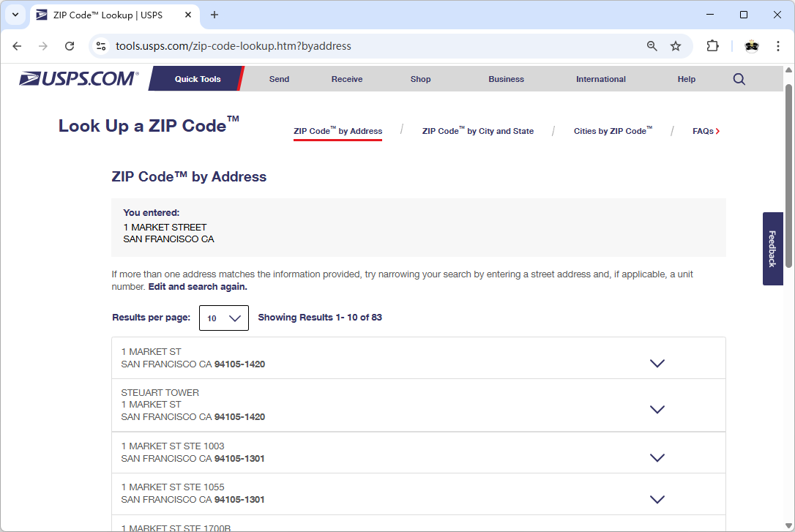Click the address bar URL
Image resolution: width=795 pixels, height=532 pixels.
(234, 46)
